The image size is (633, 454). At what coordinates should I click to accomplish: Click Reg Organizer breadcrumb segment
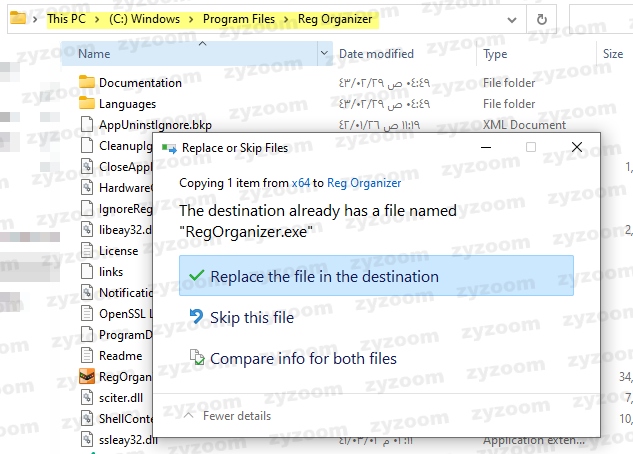[335, 19]
